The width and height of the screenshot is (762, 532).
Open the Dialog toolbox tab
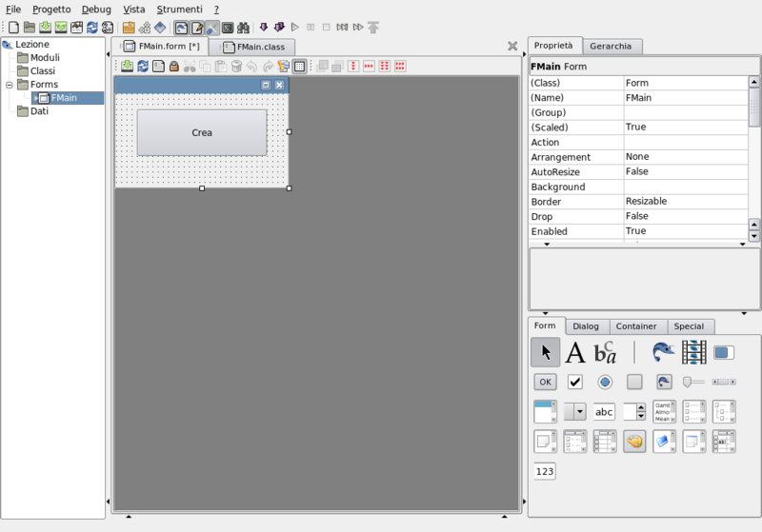[x=586, y=326]
